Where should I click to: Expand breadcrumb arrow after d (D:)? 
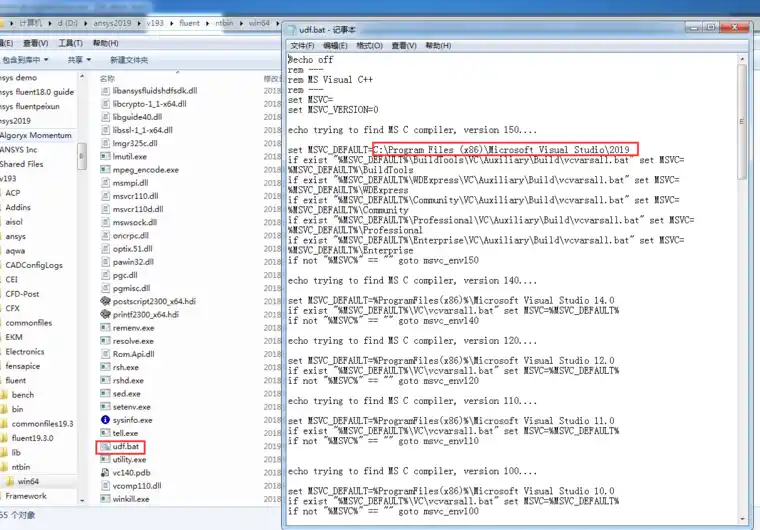tap(86, 23)
